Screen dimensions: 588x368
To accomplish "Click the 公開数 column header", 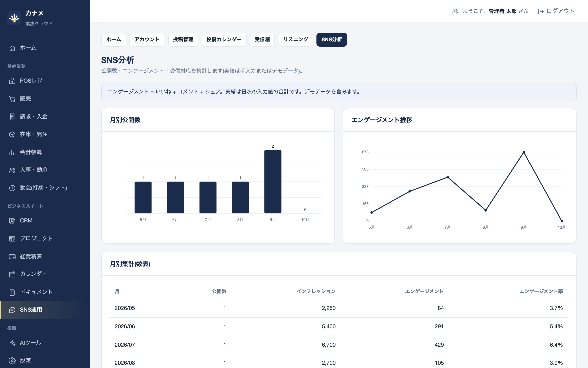I will [x=219, y=291].
